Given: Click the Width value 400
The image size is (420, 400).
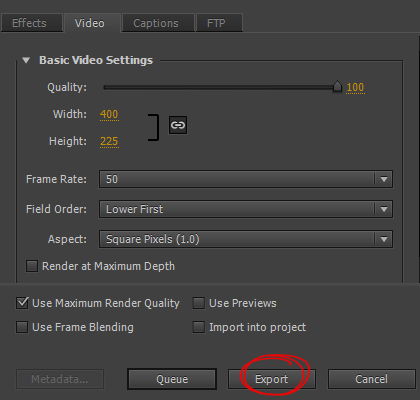Looking at the screenshot, I should click(109, 114).
